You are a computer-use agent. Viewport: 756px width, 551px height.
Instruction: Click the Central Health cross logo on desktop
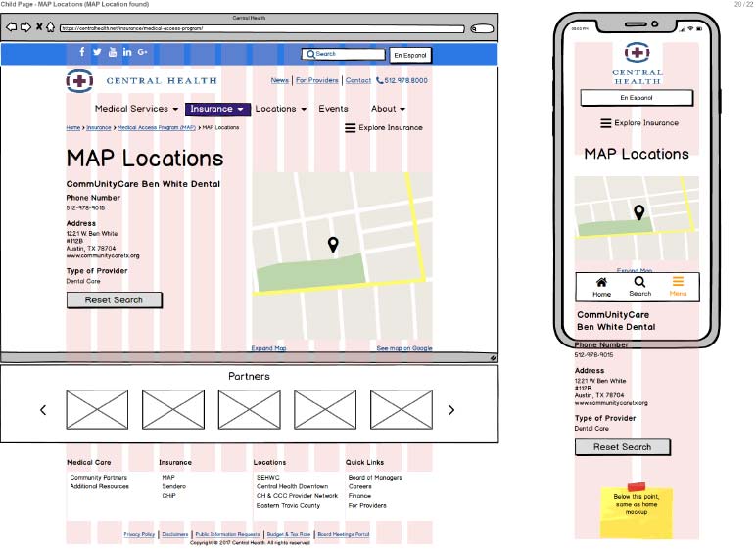click(x=79, y=81)
